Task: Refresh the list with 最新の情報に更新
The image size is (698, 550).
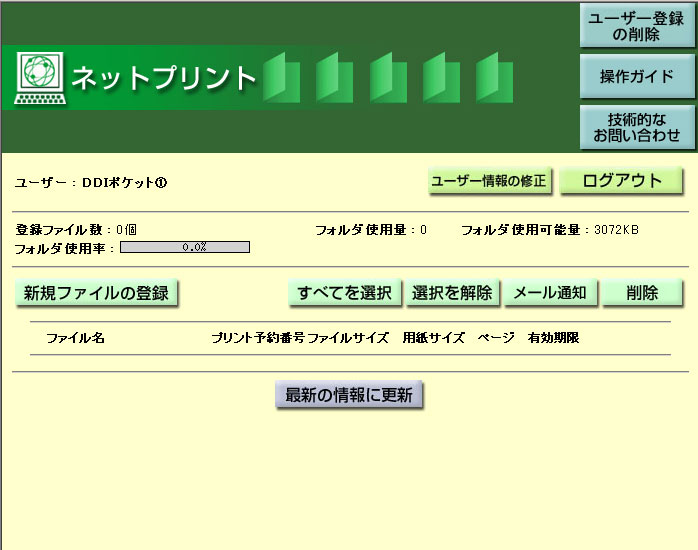Action: pyautogui.click(x=349, y=395)
